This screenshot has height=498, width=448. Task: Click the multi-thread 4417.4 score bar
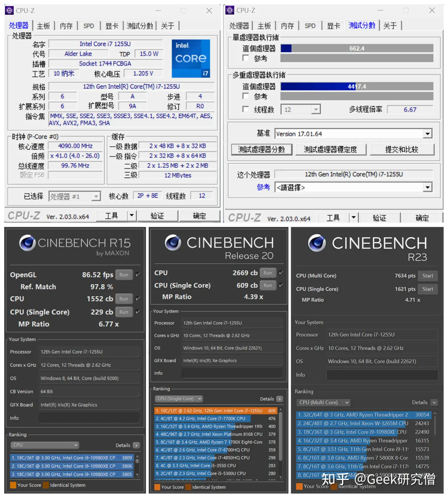click(357, 86)
